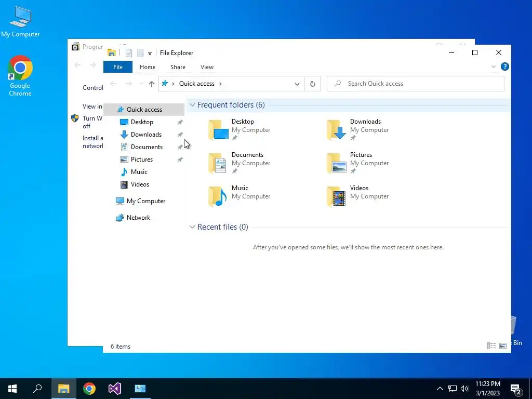Open the Share ribbon tab
This screenshot has width=532, height=399.
[x=178, y=67]
